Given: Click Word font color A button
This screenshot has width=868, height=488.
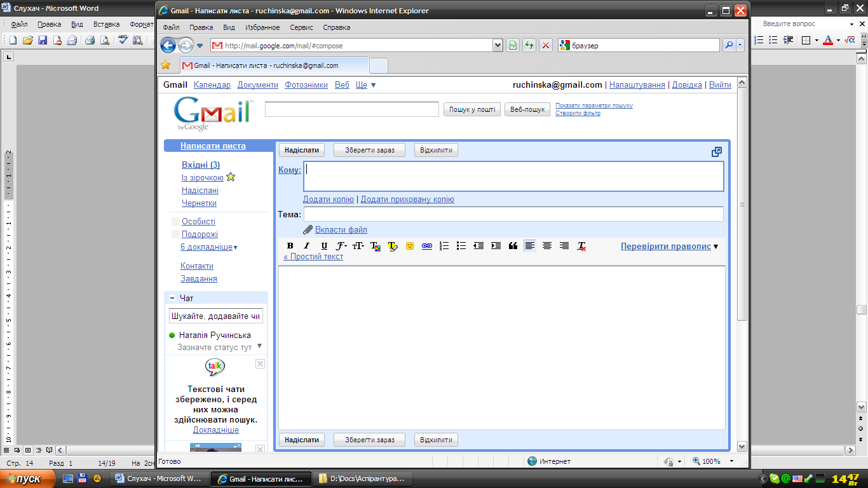Looking at the screenshot, I should [x=828, y=40].
